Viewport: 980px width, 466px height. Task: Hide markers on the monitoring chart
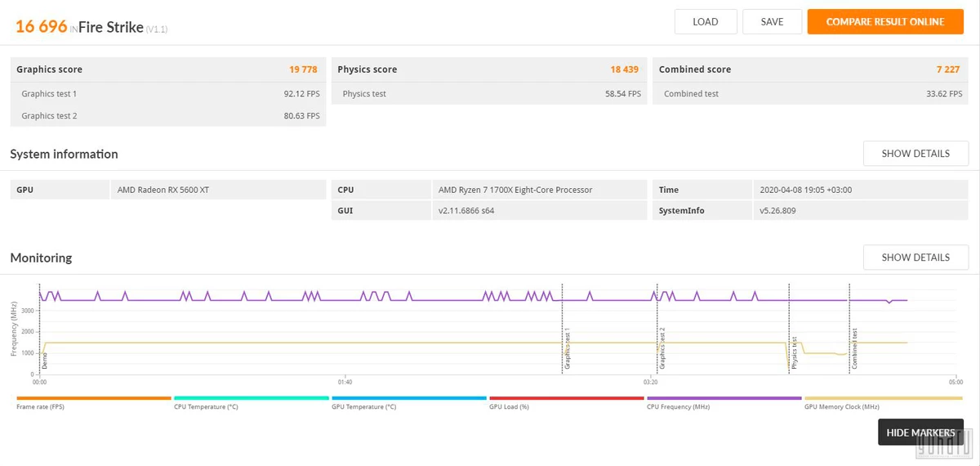coord(920,432)
